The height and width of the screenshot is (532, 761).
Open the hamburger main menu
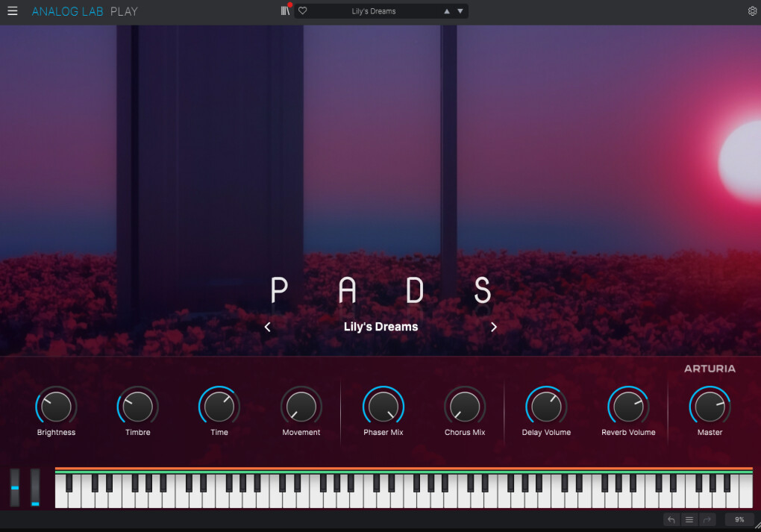[12, 11]
